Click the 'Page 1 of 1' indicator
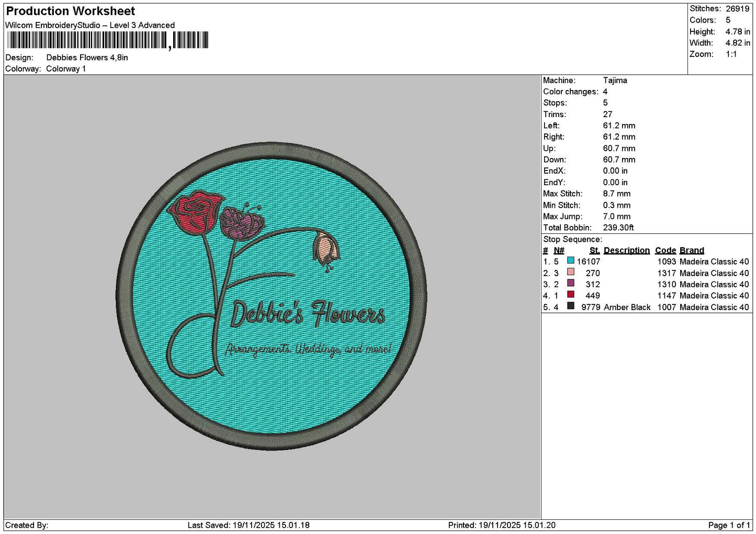 click(729, 525)
